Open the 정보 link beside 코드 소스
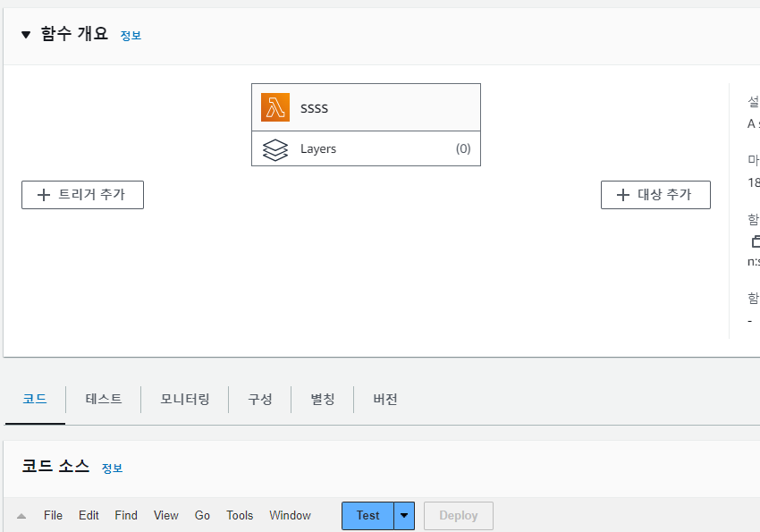Screen dimensions: 760x532 pos(113,468)
